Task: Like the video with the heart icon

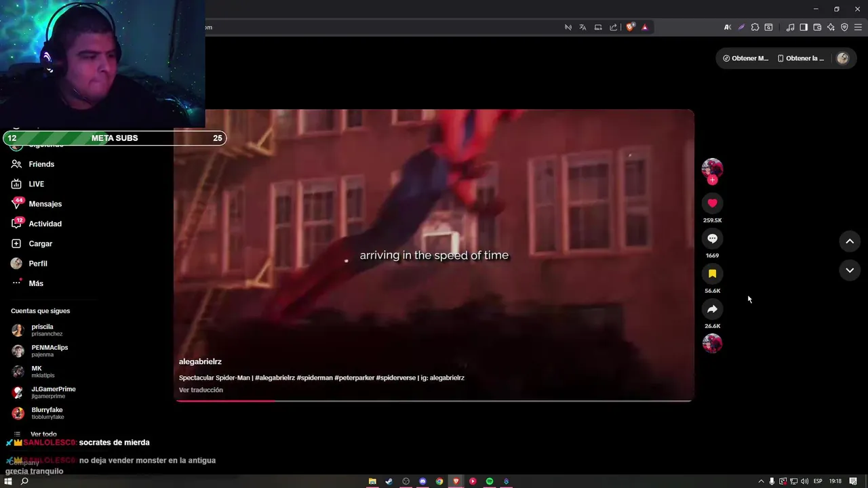Action: (x=712, y=203)
